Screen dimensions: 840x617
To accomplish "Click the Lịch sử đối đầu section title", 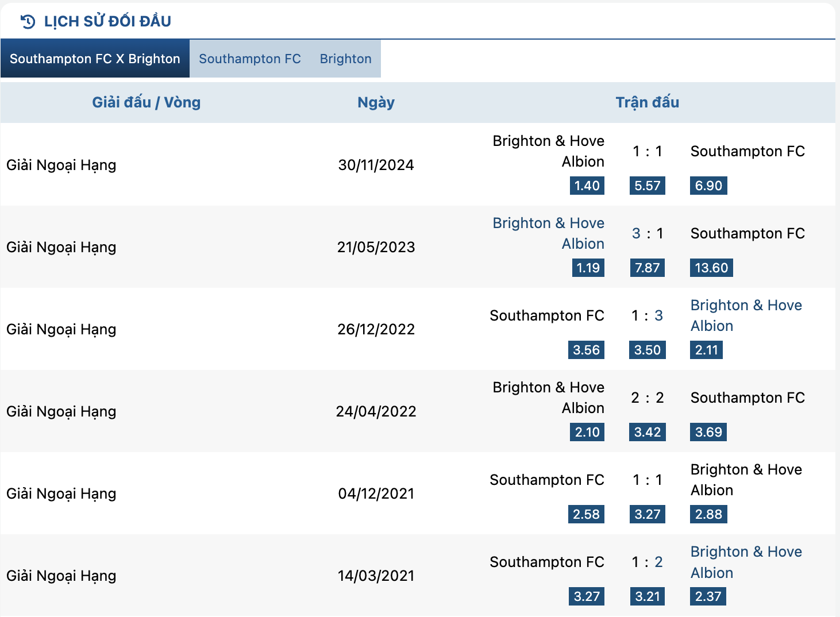I will (x=107, y=21).
